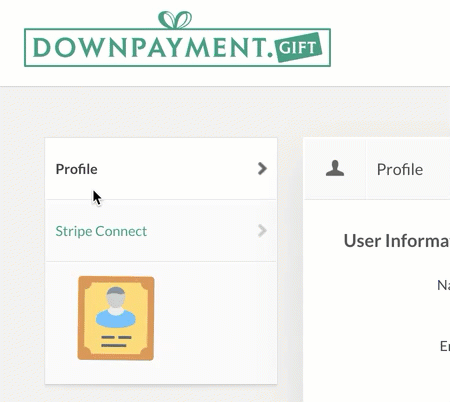Click the empty white header area right of the logo
Image resolution: width=450 pixels, height=402 pixels.
(x=390, y=43)
